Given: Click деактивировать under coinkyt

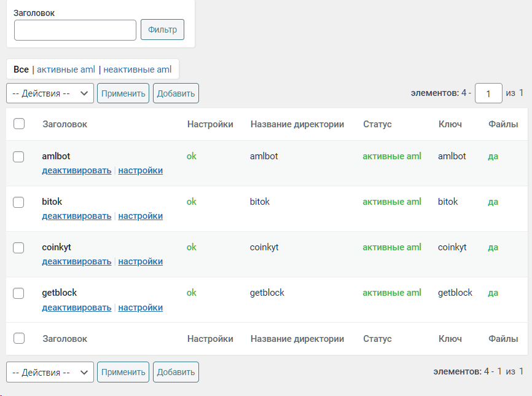Looking at the screenshot, I should click(x=76, y=262).
